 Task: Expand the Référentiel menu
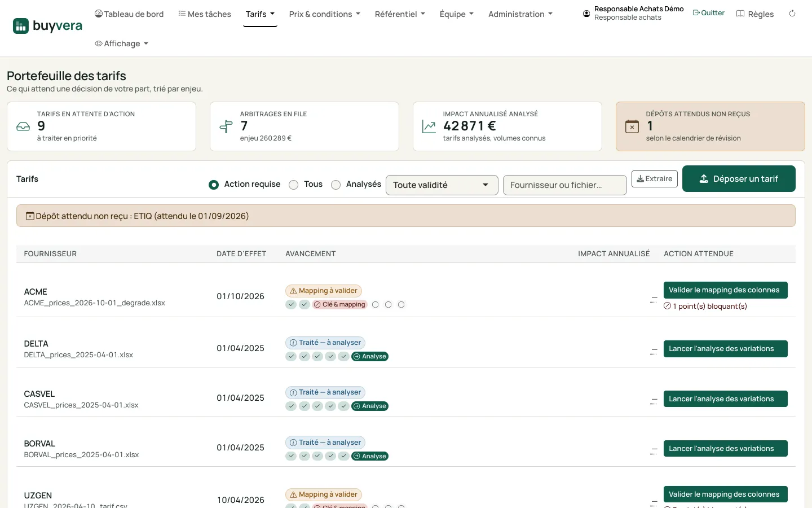[400, 14]
